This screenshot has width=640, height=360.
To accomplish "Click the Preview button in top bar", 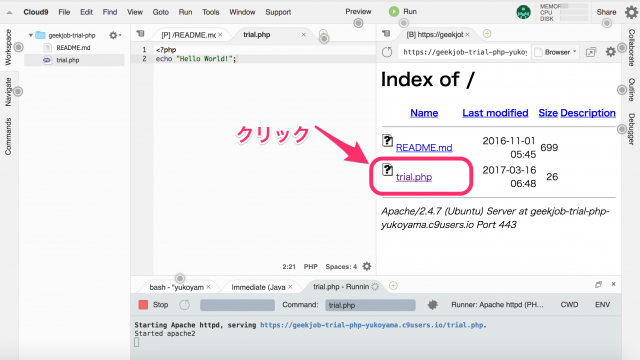I will [x=358, y=11].
